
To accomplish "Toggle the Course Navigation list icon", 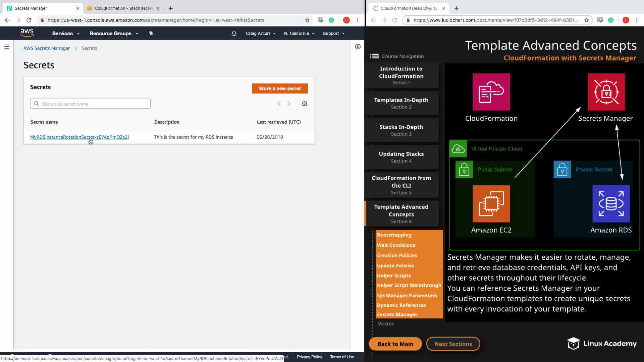I will 374,56.
